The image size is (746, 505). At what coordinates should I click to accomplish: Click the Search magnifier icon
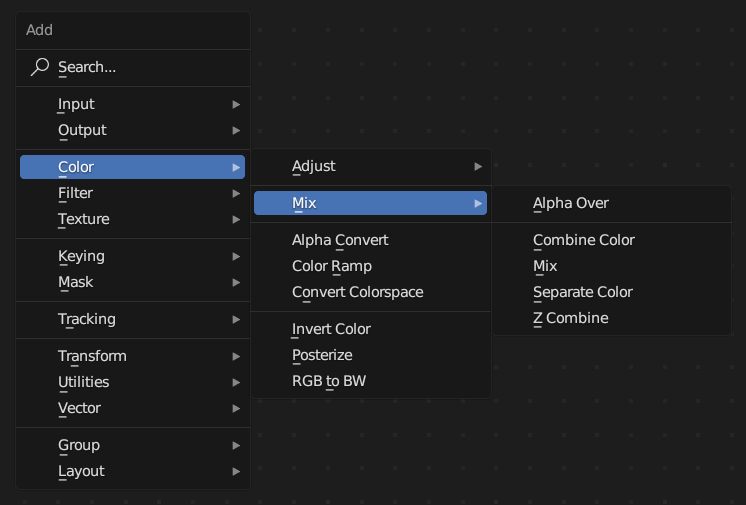[x=40, y=67]
